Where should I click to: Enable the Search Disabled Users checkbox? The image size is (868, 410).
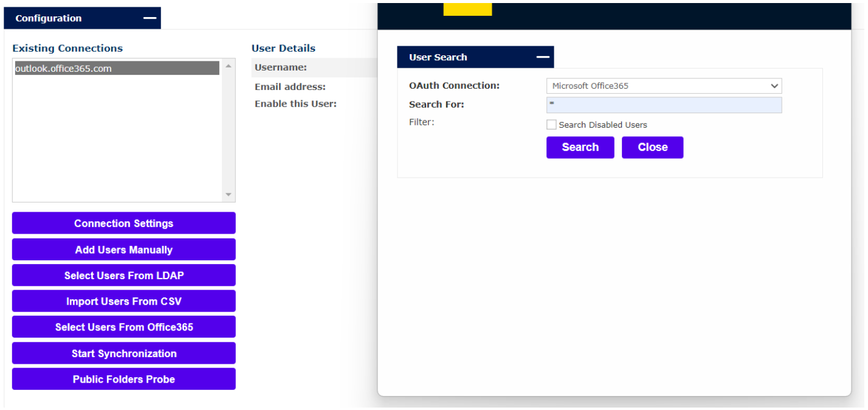coord(551,125)
